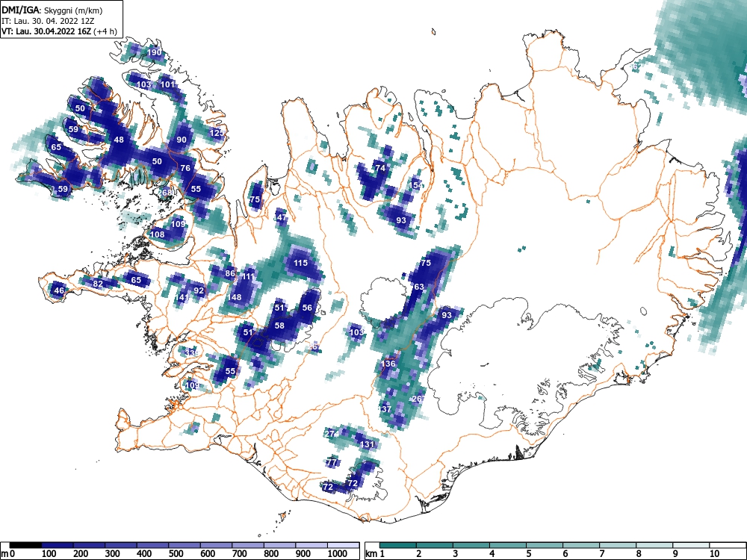Click the map value 111
The image size is (747, 560).
pos(248,277)
